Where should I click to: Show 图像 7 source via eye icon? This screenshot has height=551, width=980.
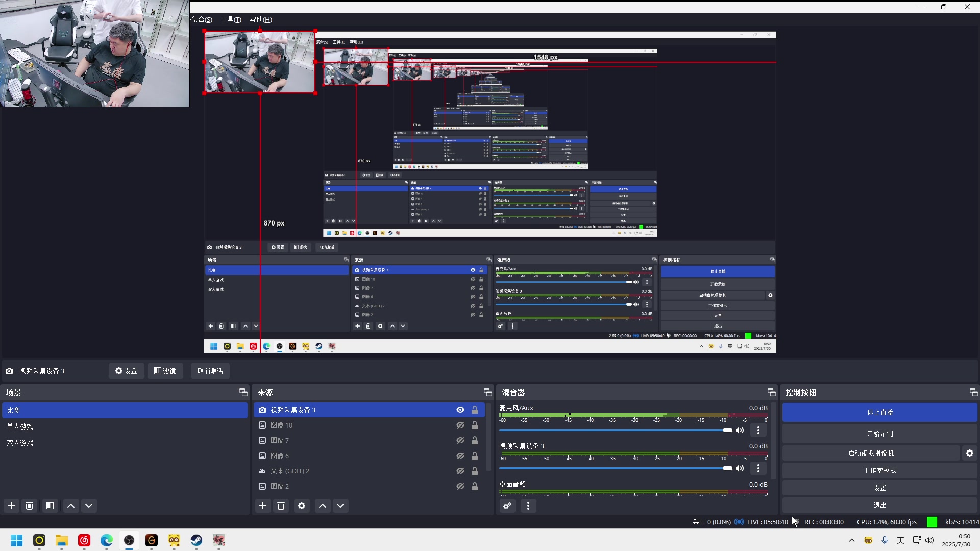pyautogui.click(x=460, y=440)
